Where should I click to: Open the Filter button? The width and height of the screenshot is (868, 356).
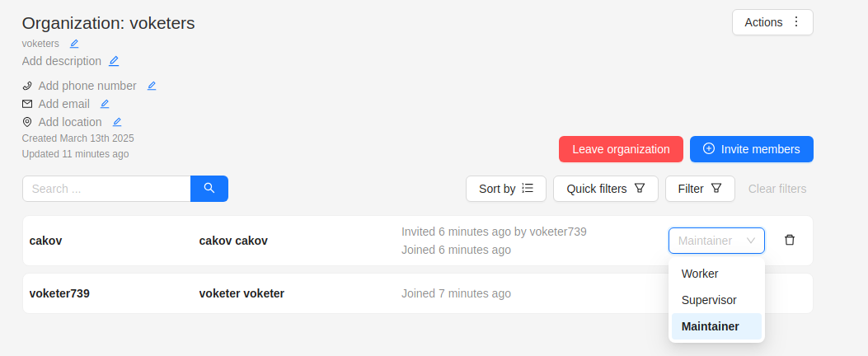tap(699, 189)
